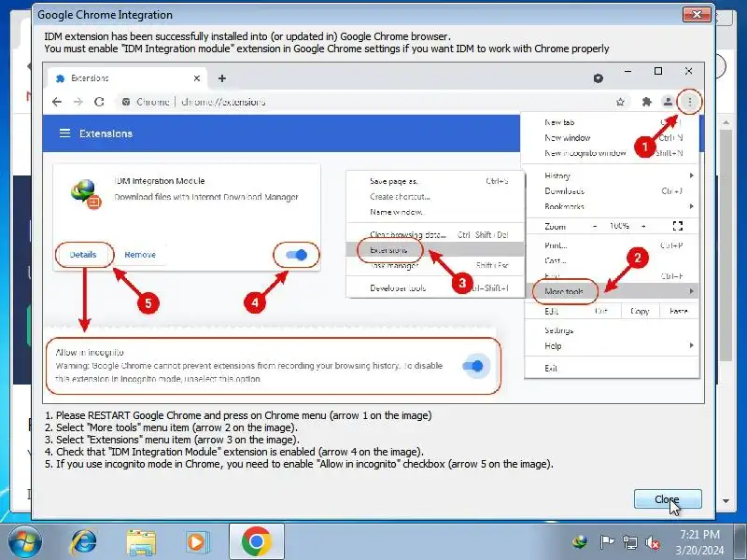
Task: Click the 'Select "Extensions" menu item' instruction line
Action: tap(172, 440)
